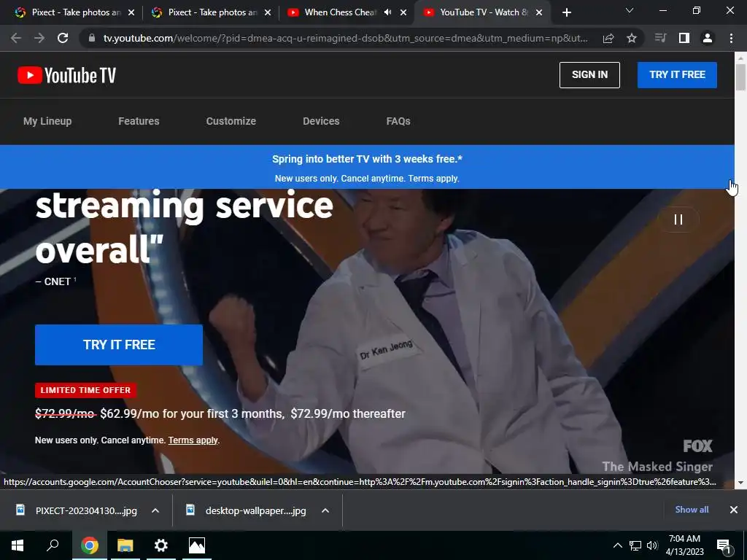Click TRY IT FREE in the header
The height and width of the screenshot is (560, 747).
coord(677,75)
